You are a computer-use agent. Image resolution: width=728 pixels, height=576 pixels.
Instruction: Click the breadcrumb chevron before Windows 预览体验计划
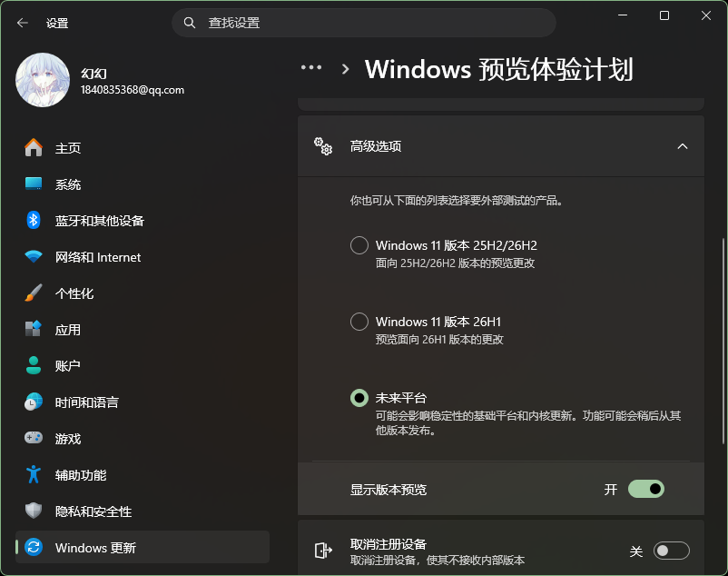click(x=345, y=69)
